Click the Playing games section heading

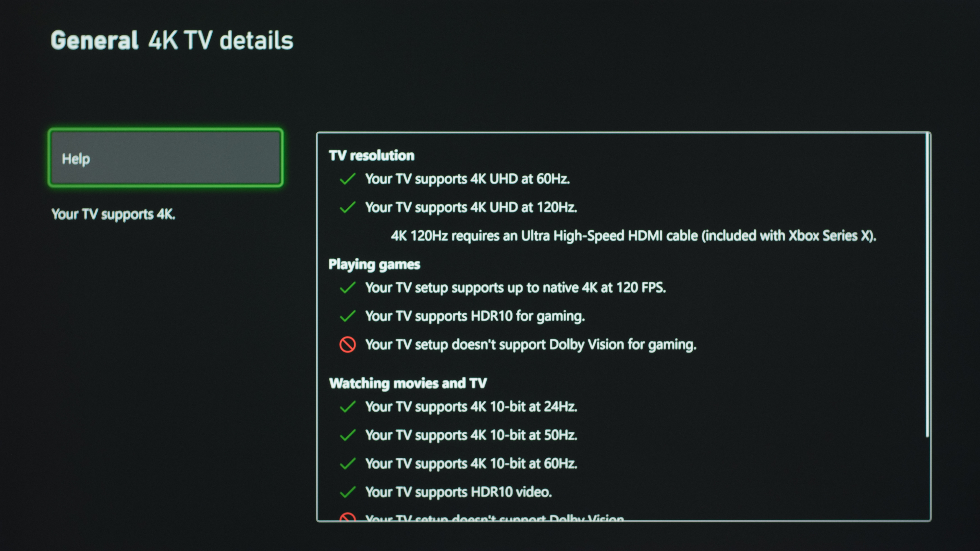374,264
